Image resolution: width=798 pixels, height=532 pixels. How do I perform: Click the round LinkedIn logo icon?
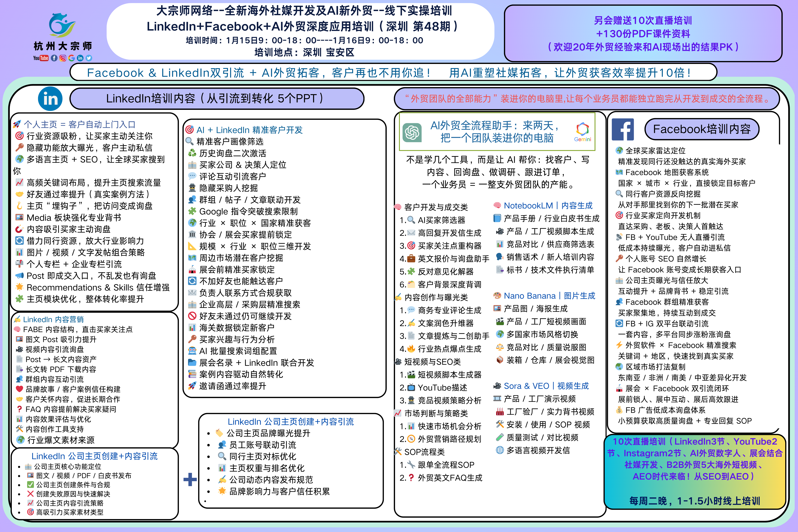tap(50, 99)
